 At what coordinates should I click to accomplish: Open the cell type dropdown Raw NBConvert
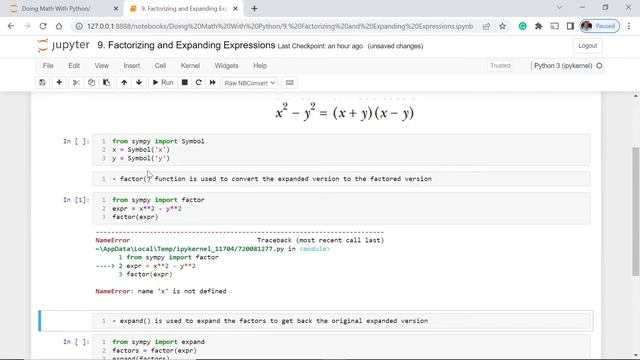(250, 83)
